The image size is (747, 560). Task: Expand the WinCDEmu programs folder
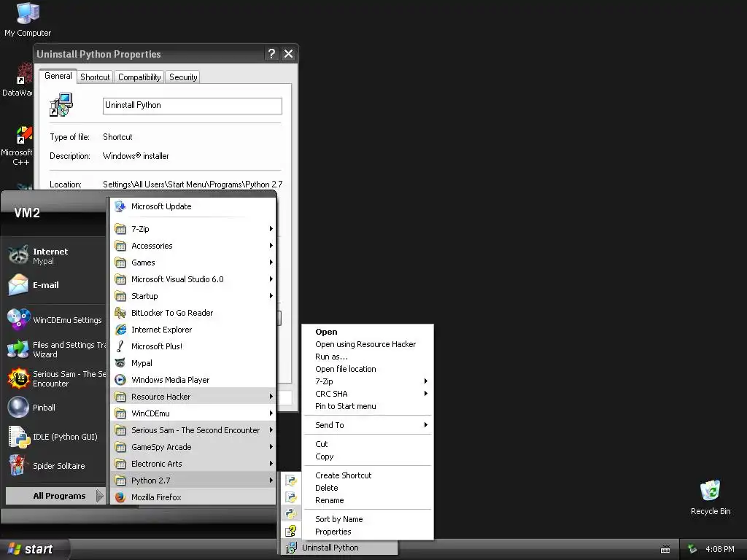193,413
